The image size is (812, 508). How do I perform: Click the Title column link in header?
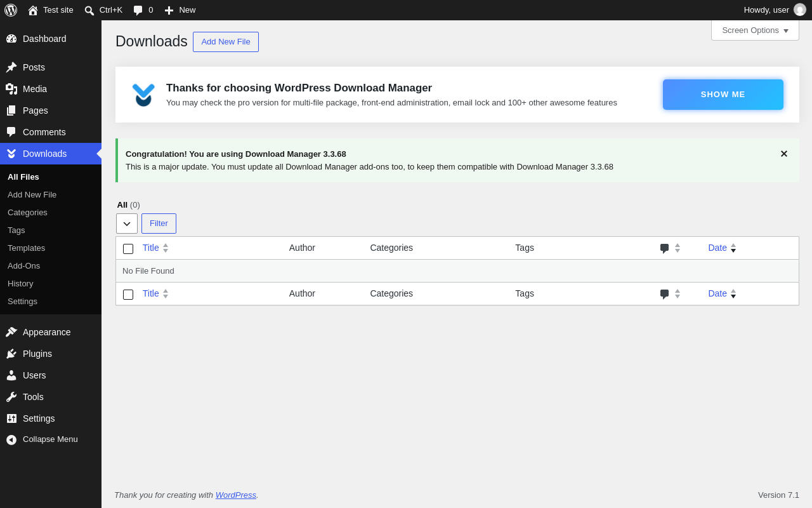pos(151,248)
